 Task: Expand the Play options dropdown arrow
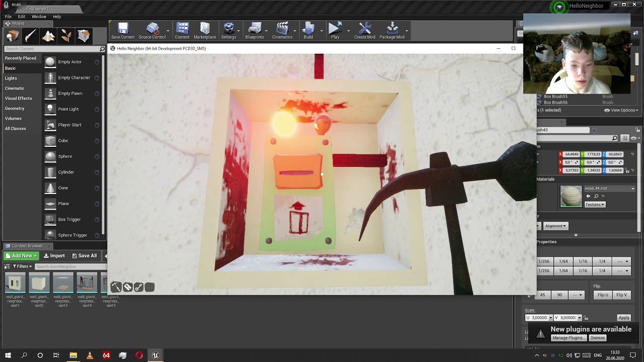347,31
